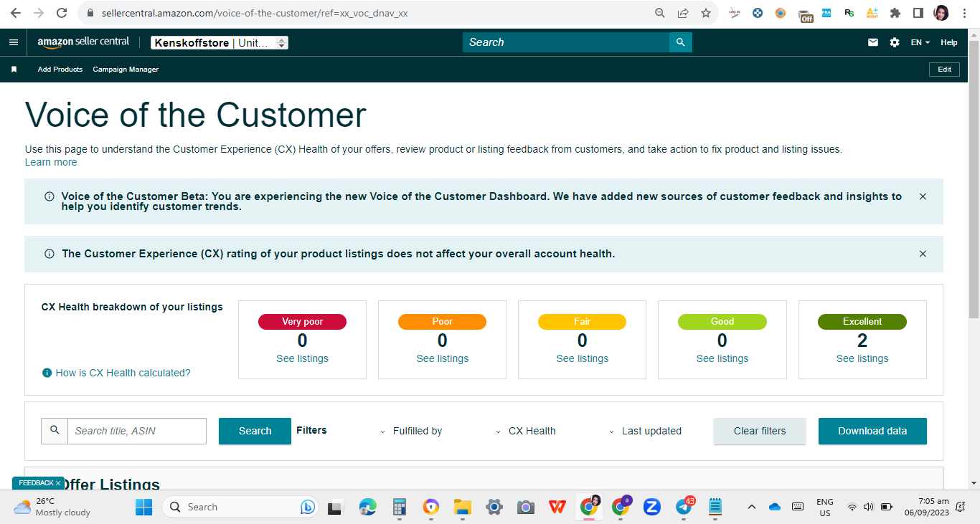The width and height of the screenshot is (980, 524).
Task: Open the Chrome three-dot menu
Action: point(963,13)
